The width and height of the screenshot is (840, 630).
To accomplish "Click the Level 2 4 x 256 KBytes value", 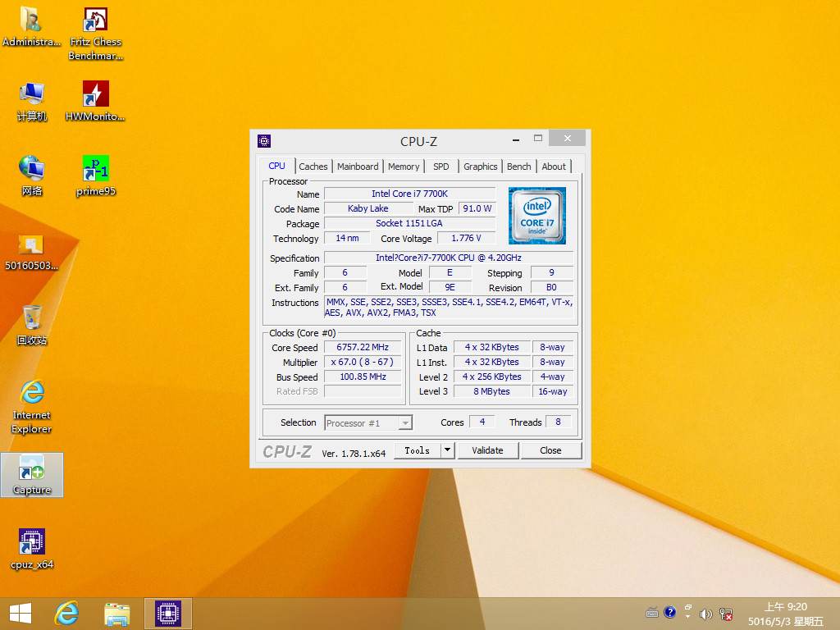I will [492, 377].
